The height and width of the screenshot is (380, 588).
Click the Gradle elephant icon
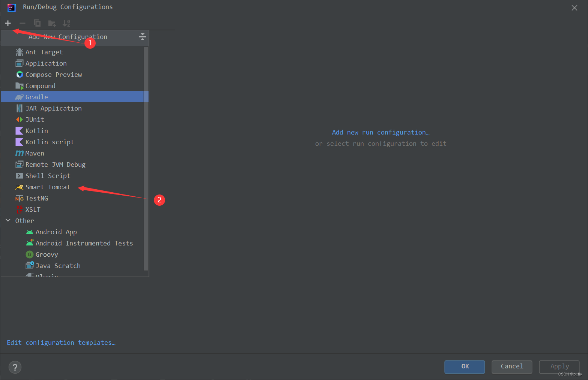20,97
